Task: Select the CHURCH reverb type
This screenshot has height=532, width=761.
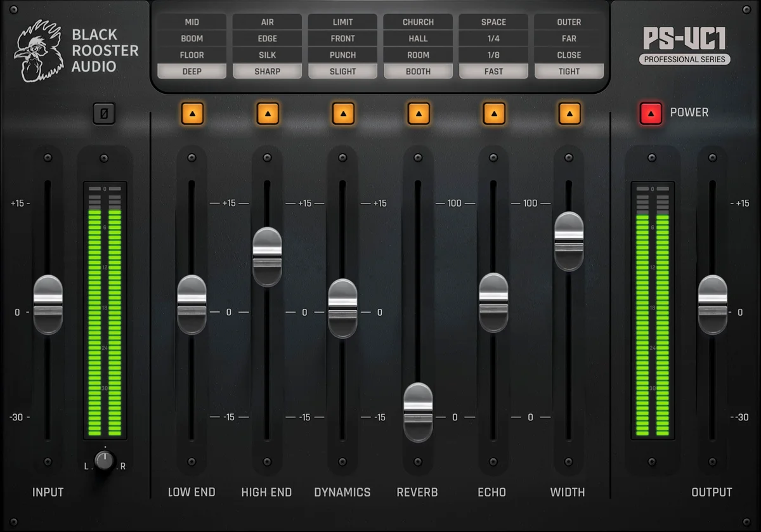Action: coord(418,22)
